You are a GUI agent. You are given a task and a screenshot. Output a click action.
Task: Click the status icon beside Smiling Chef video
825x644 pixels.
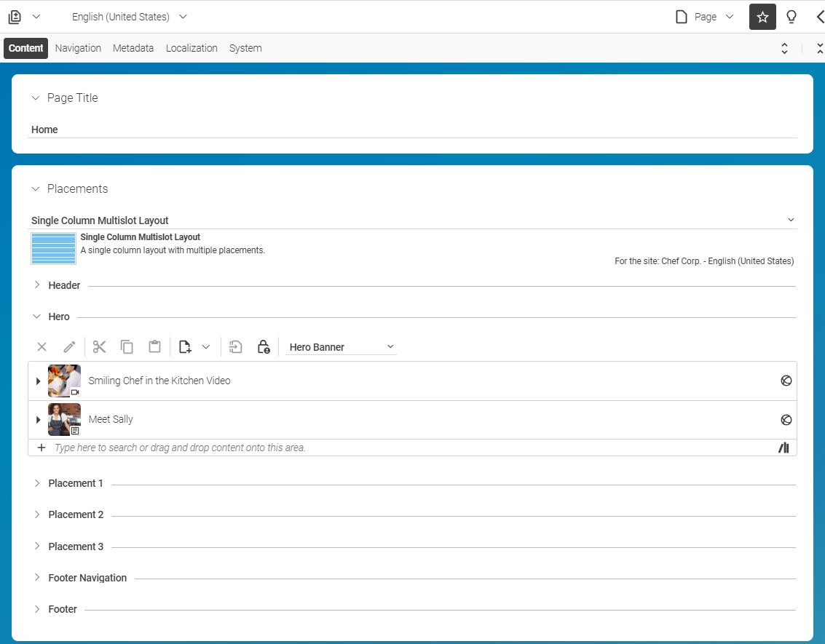click(x=786, y=381)
